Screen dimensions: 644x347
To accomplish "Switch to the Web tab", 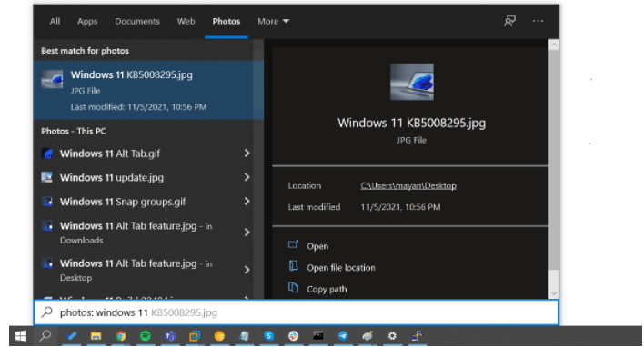I will point(186,21).
